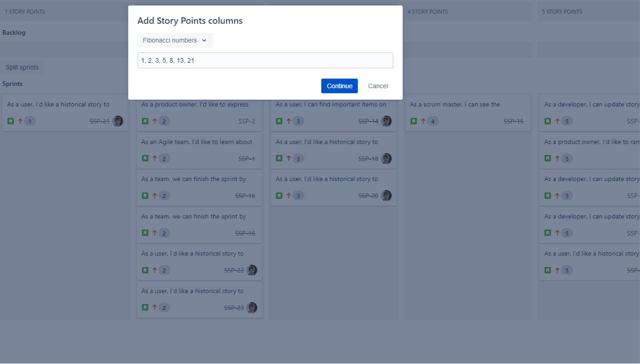Cancel the Add Story Points dialog
Screen dimensions: 640x364
378,86
